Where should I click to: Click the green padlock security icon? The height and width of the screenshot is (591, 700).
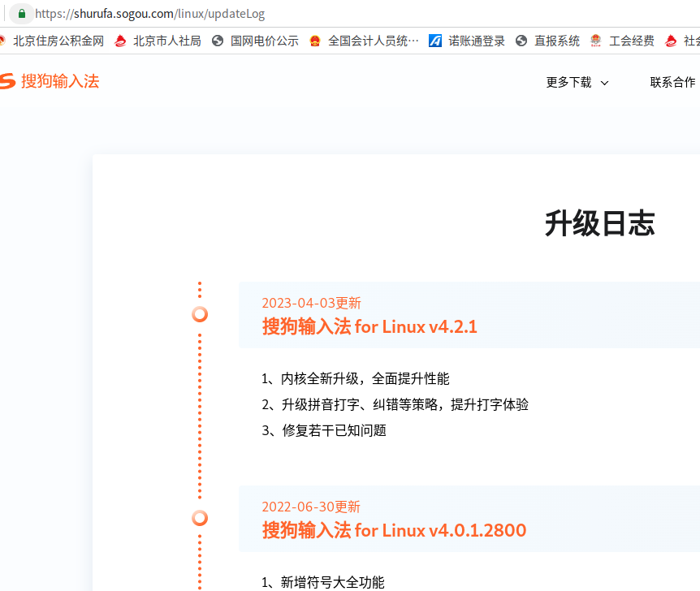coord(21,14)
